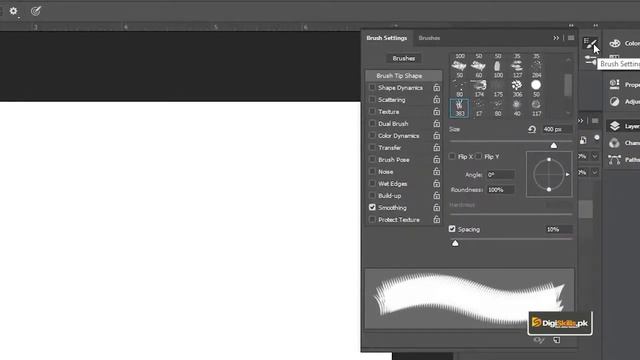Enable Shape Dynamics checkbox
This screenshot has width=640, height=360.
[372, 87]
